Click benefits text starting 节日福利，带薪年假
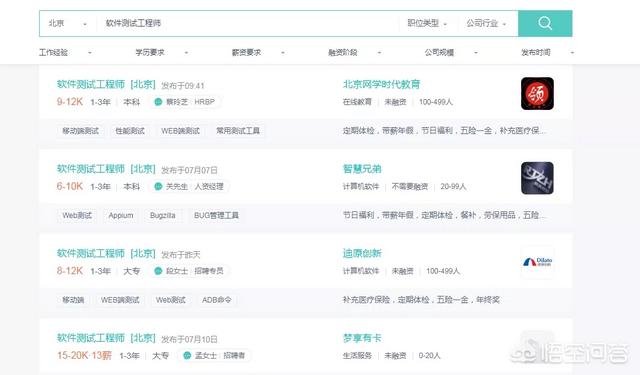The image size is (640, 375). click(x=443, y=215)
